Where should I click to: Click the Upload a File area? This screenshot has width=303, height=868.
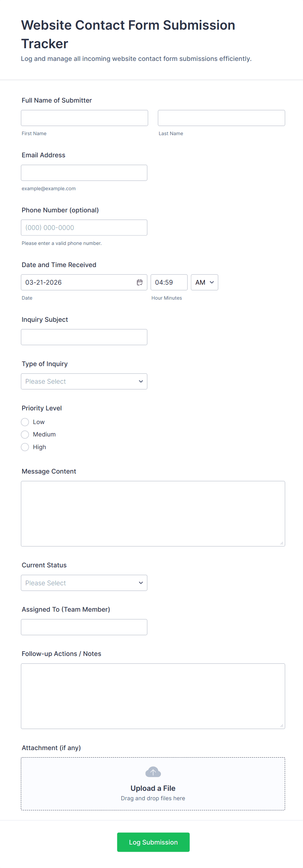tap(153, 788)
